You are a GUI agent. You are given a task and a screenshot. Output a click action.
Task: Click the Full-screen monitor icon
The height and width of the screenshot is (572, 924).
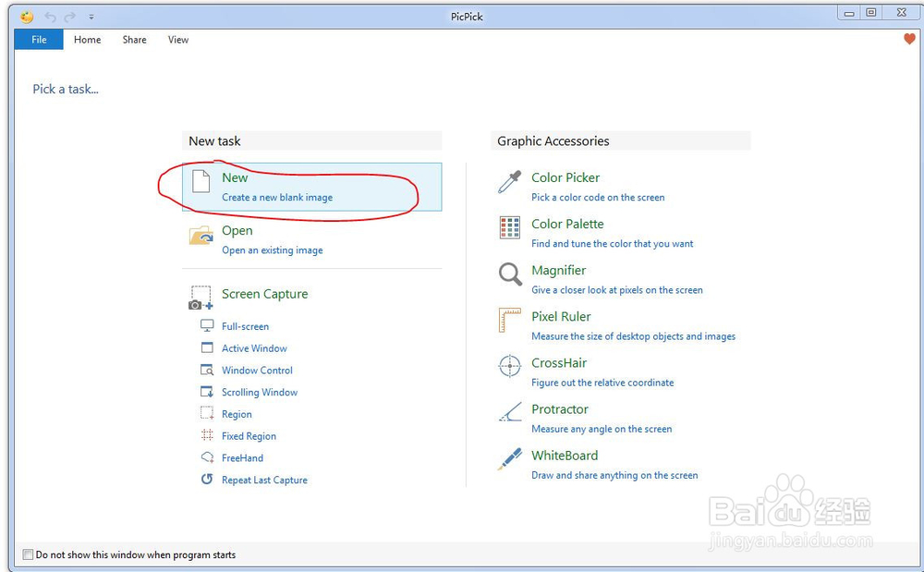[207, 326]
